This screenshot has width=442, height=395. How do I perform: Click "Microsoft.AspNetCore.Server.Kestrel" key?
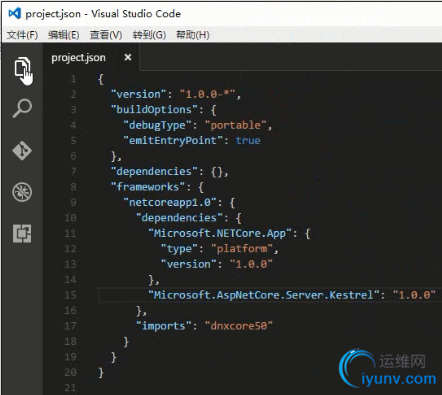pyautogui.click(x=264, y=295)
